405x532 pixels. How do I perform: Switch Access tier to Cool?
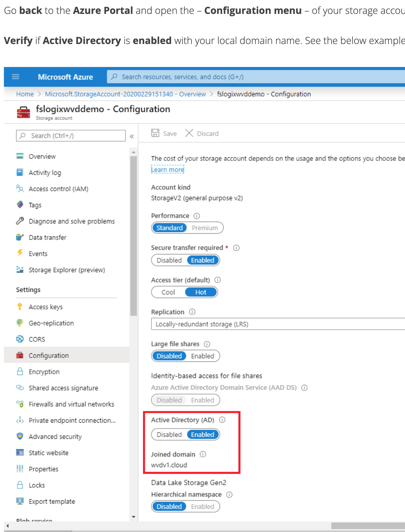click(168, 292)
